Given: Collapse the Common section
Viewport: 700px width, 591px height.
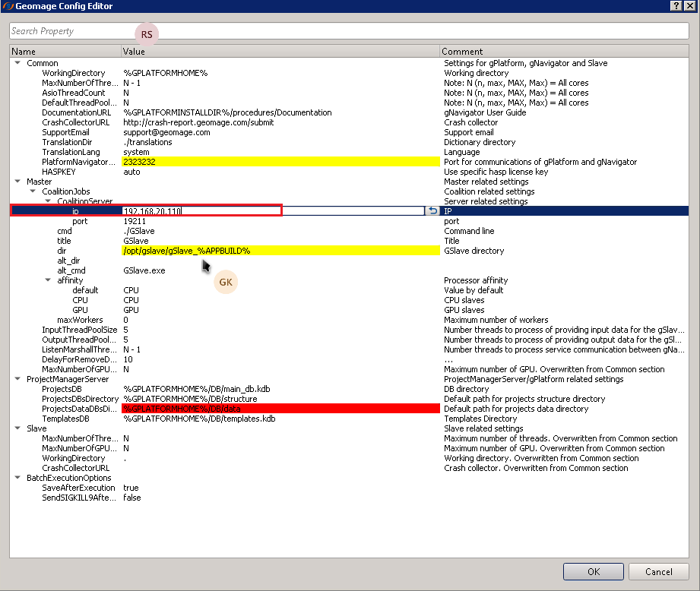Looking at the screenshot, I should coord(17,63).
